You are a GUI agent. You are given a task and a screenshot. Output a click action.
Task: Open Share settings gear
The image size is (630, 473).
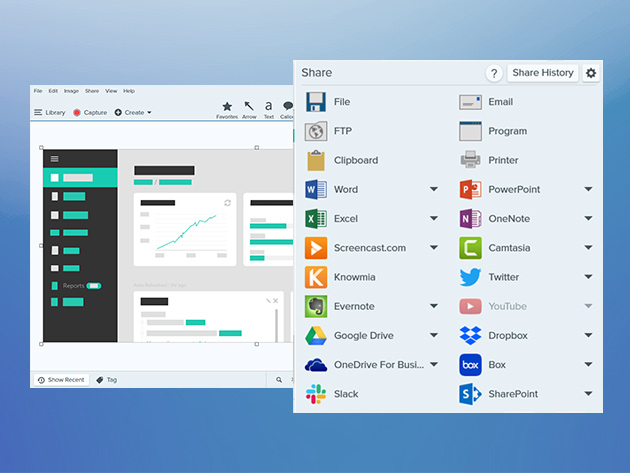[x=591, y=73]
